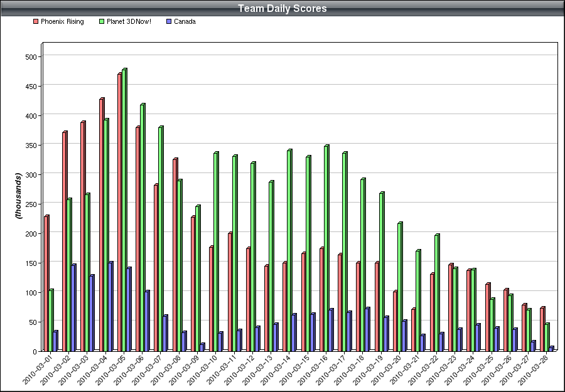565x392 pixels.
Task: Select the Planet 3DNow! legend label
Action: pos(129,21)
